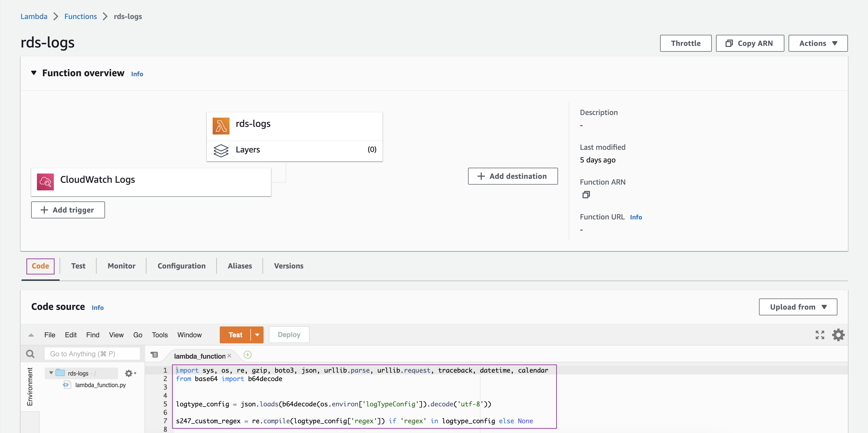Screen dimensions: 868x433
Task: Click the Layers stack icon
Action: pos(221,150)
